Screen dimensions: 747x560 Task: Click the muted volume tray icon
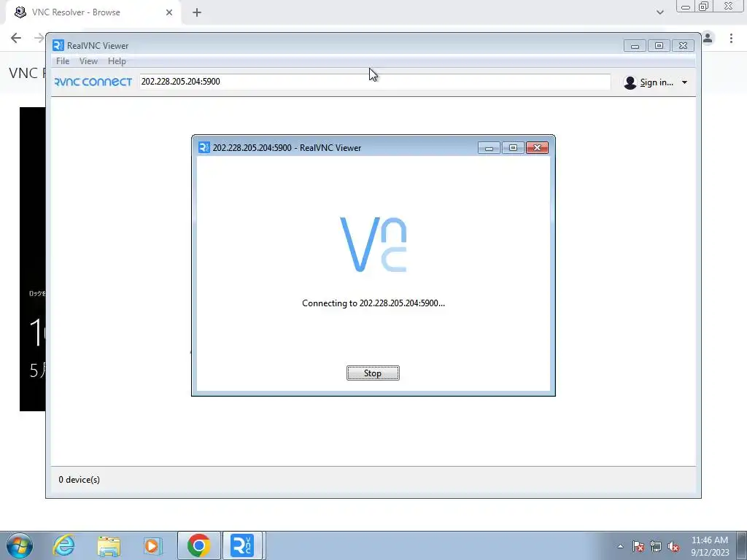click(x=673, y=546)
